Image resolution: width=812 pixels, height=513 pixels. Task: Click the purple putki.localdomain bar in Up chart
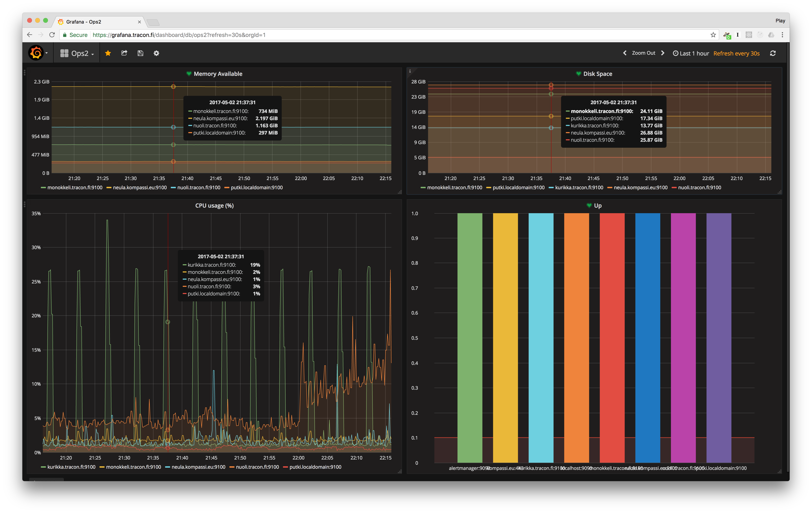coord(719,338)
